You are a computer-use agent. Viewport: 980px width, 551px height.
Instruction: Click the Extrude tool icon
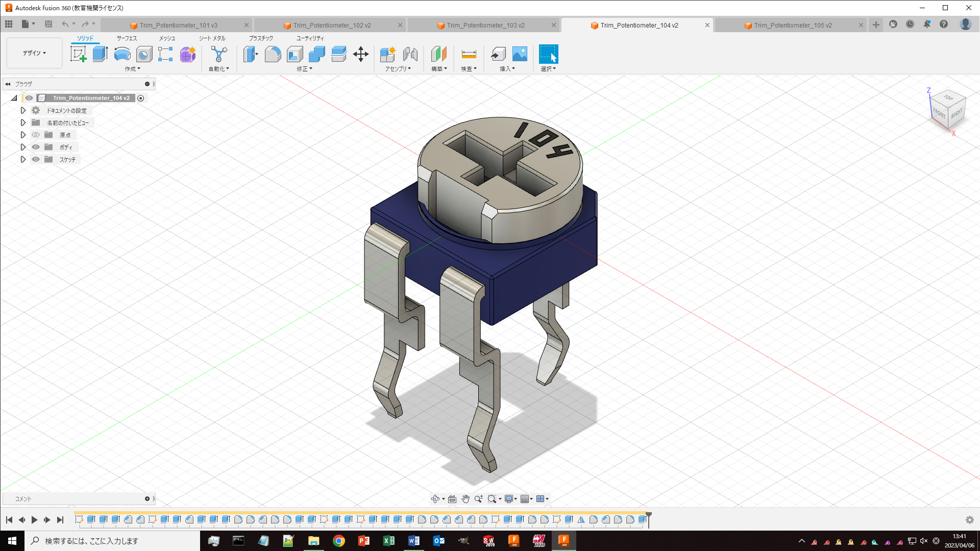tap(100, 54)
